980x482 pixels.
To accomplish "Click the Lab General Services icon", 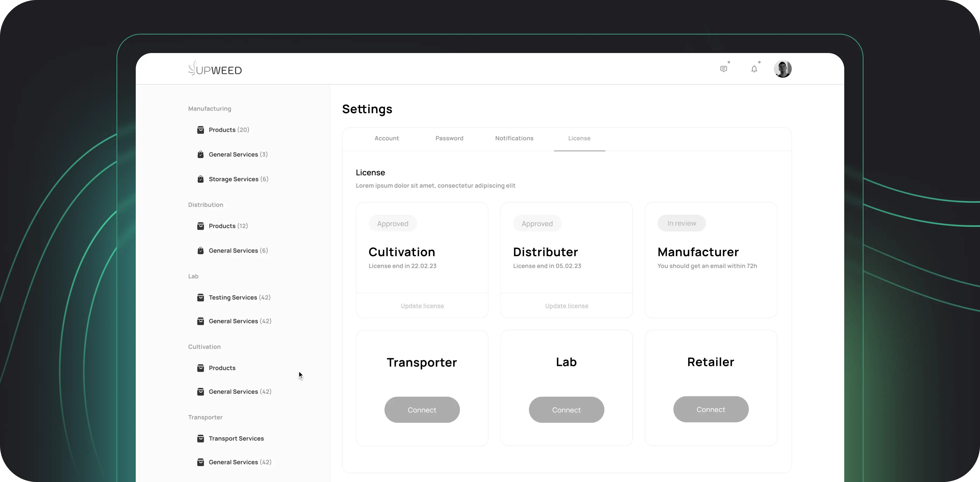I will [201, 321].
